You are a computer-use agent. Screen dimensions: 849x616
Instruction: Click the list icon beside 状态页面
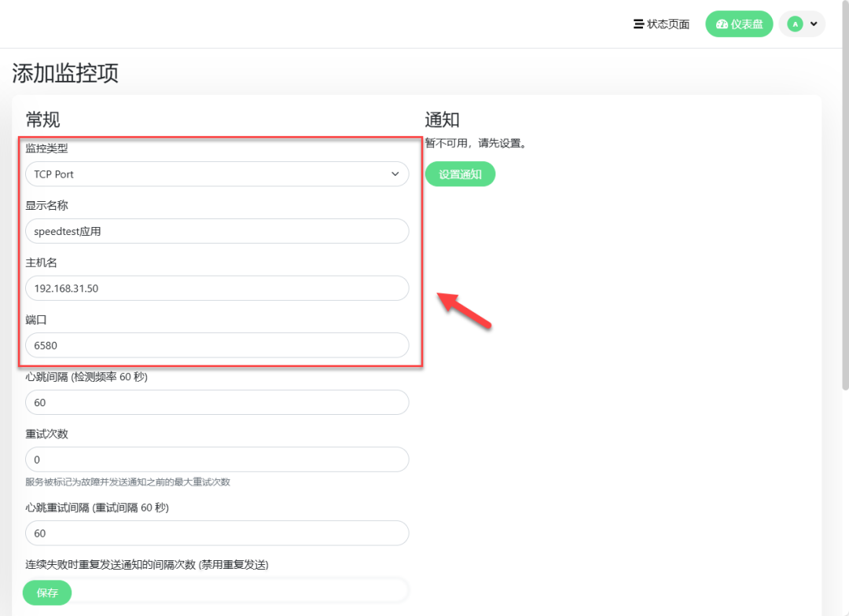tap(638, 24)
